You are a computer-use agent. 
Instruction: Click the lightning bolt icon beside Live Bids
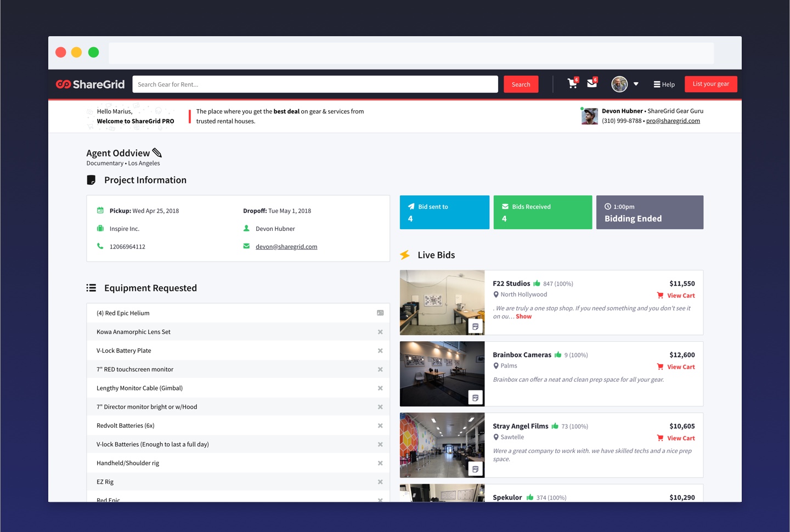point(406,254)
